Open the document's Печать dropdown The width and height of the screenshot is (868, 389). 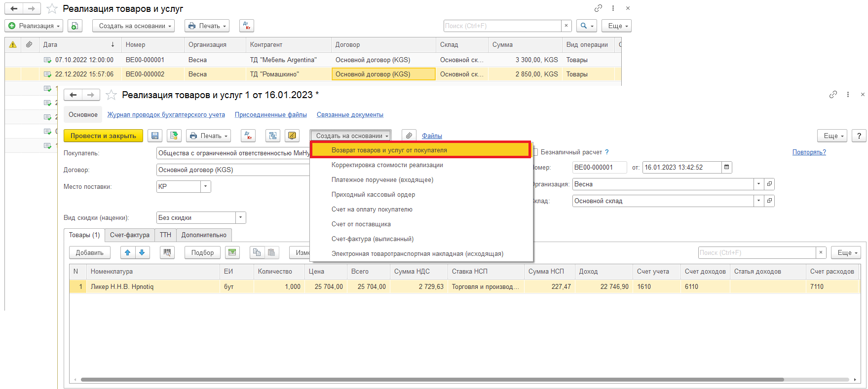click(x=209, y=136)
